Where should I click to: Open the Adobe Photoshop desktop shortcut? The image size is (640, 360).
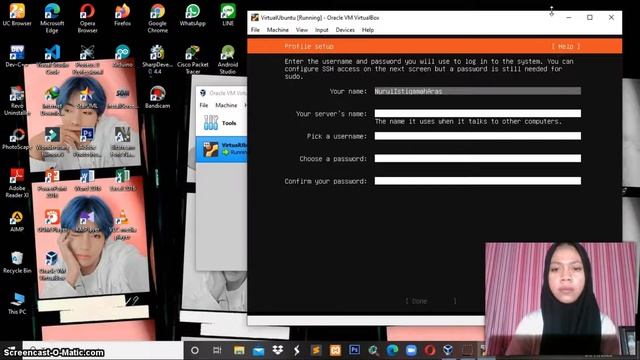87,142
